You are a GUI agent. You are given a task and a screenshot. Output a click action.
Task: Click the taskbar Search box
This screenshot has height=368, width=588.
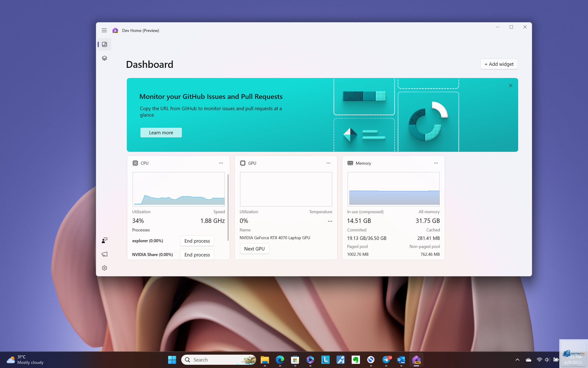coord(219,360)
